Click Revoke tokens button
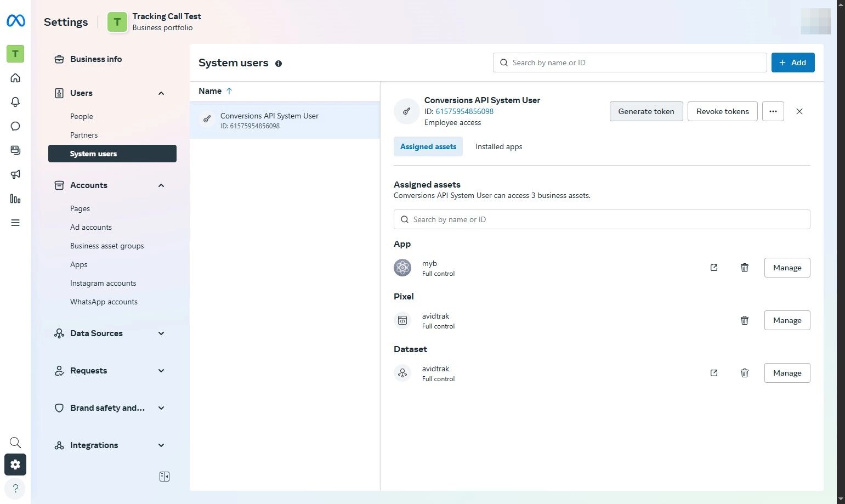845x504 pixels. click(723, 111)
